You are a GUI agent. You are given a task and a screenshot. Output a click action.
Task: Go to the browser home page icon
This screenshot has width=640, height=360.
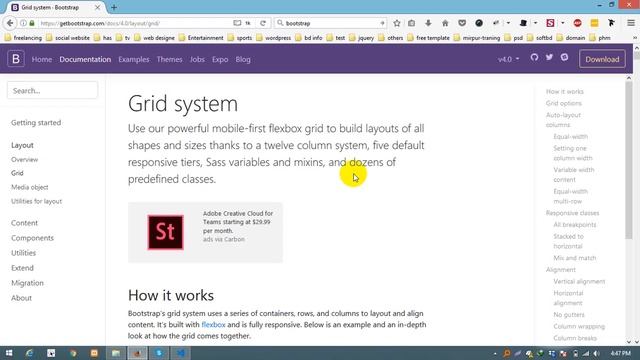point(445,23)
